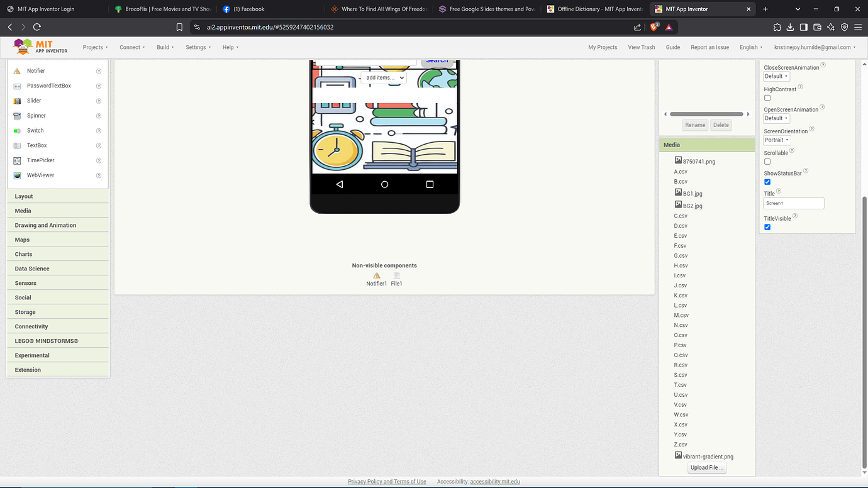Open the ScreenOrientation Portrait dropdown
This screenshot has height=488, width=868.
[x=777, y=140]
